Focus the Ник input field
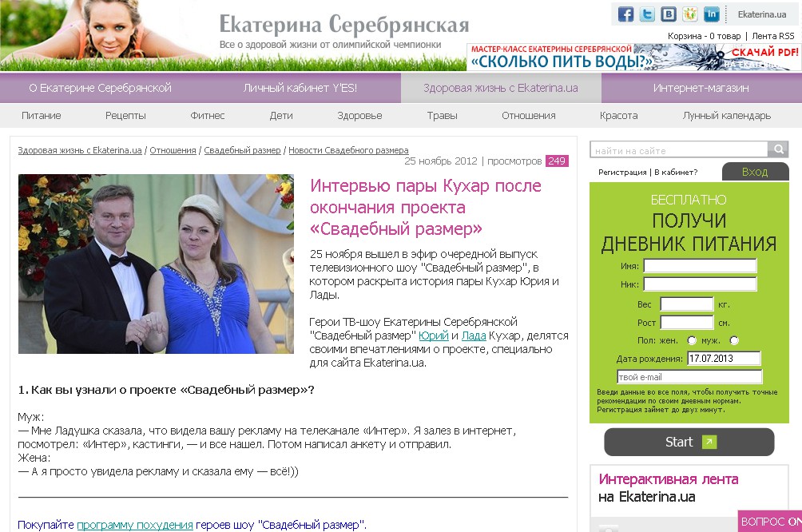The image size is (802, 532). point(700,284)
